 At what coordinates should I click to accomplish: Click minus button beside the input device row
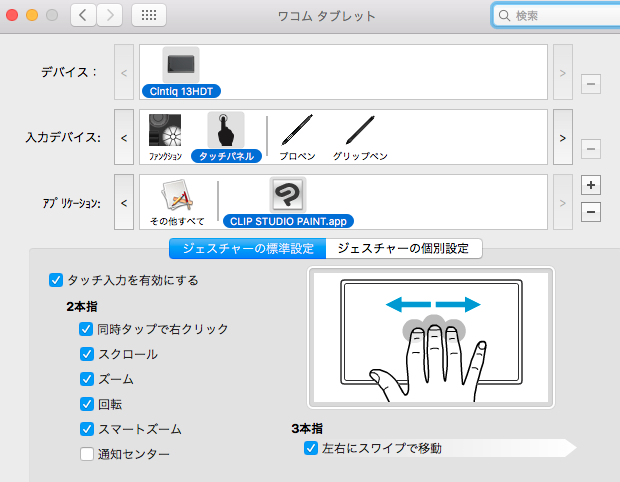(x=591, y=149)
